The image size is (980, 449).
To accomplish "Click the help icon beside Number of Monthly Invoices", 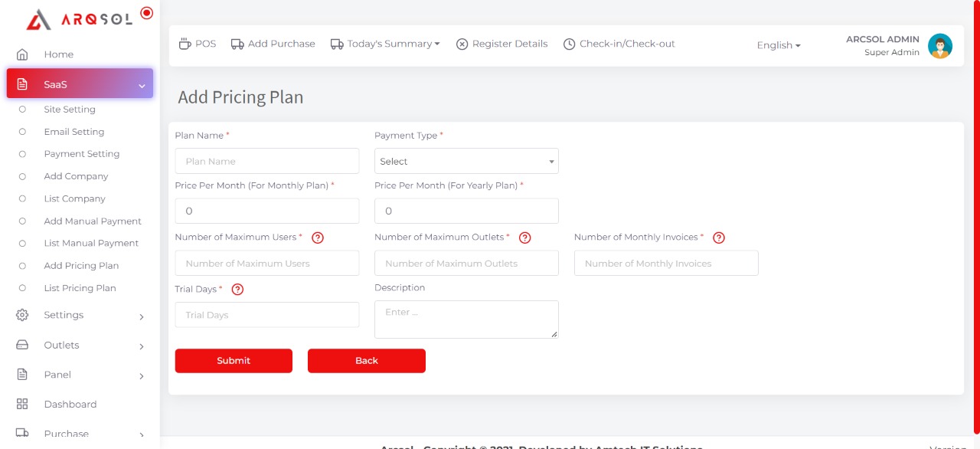I will [x=719, y=238].
